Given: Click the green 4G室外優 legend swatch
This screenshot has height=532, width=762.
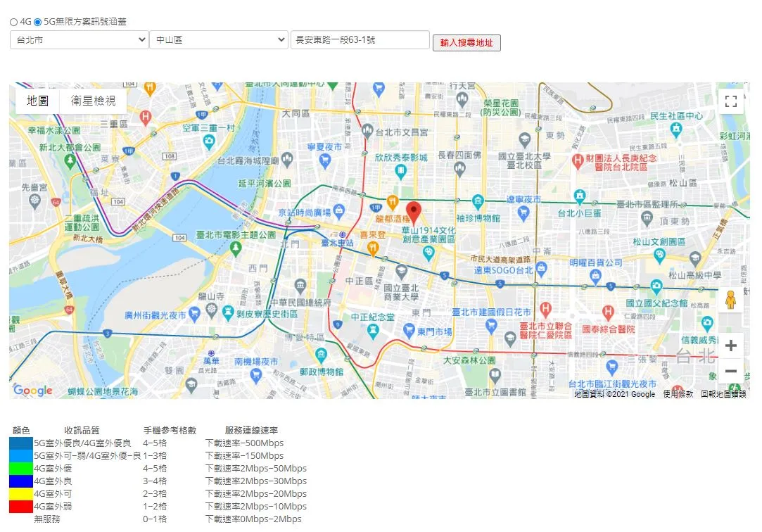Looking at the screenshot, I should coord(21,469).
